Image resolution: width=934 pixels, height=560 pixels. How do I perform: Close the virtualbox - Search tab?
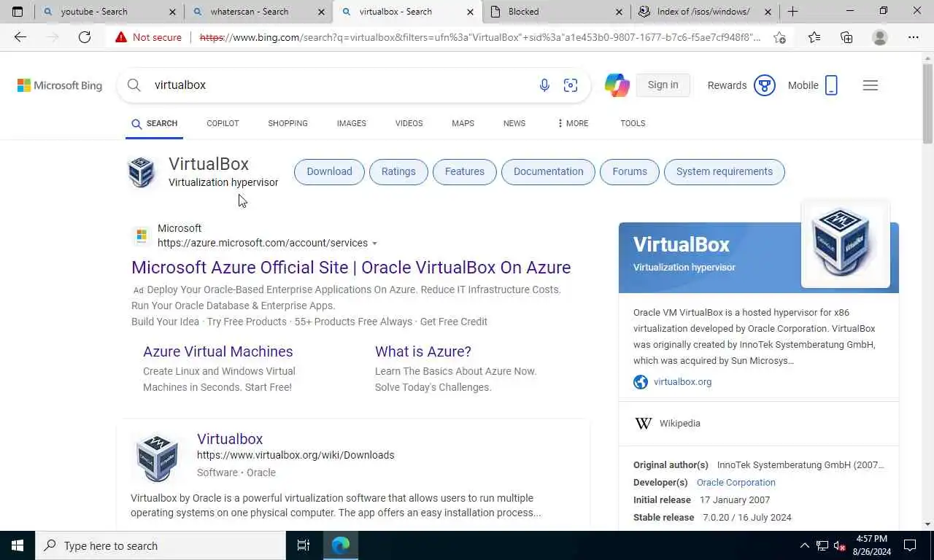coord(471,12)
